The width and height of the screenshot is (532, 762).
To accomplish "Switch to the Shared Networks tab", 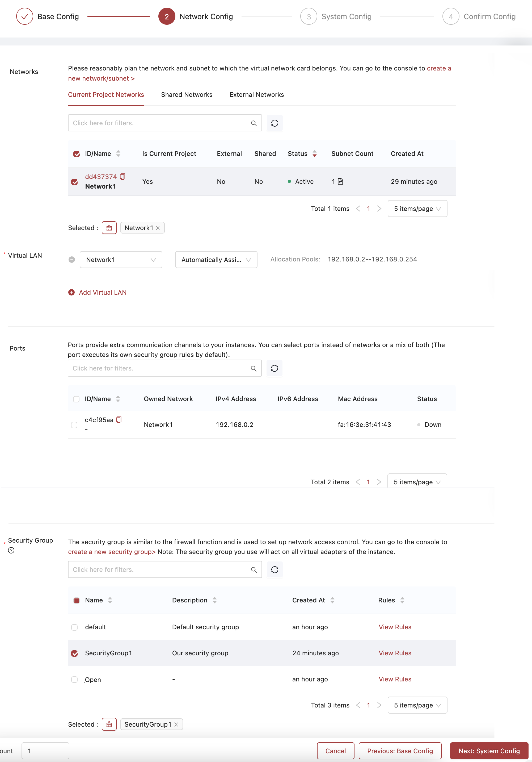I will (x=186, y=95).
